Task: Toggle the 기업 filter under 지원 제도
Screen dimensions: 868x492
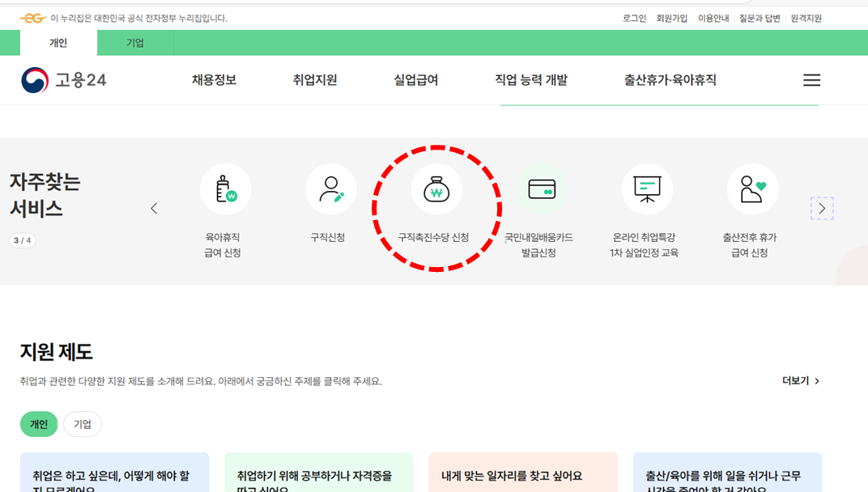Action: click(82, 424)
